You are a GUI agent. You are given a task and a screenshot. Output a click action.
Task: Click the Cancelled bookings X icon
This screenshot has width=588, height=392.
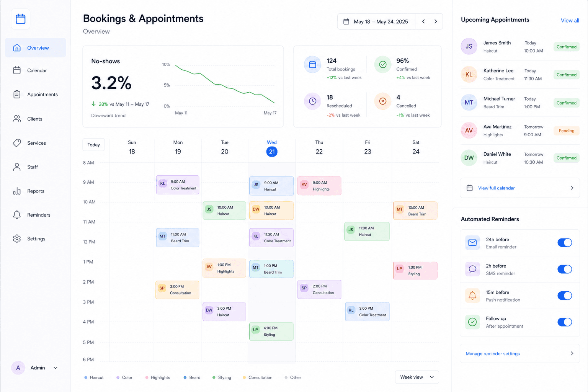click(x=382, y=101)
